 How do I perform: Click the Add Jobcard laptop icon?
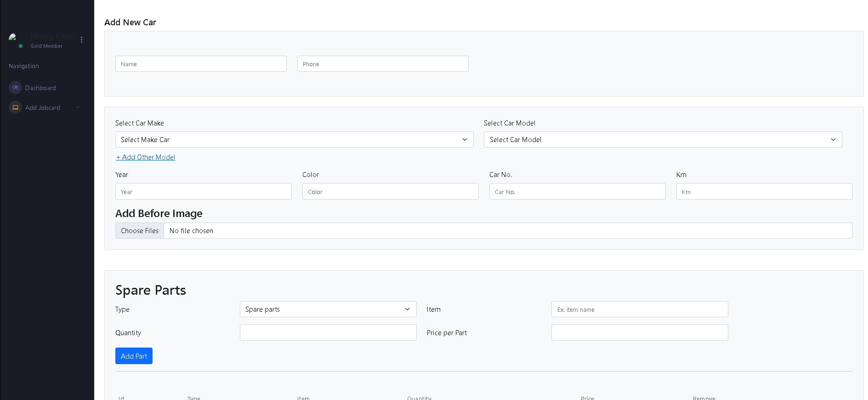pyautogui.click(x=15, y=108)
